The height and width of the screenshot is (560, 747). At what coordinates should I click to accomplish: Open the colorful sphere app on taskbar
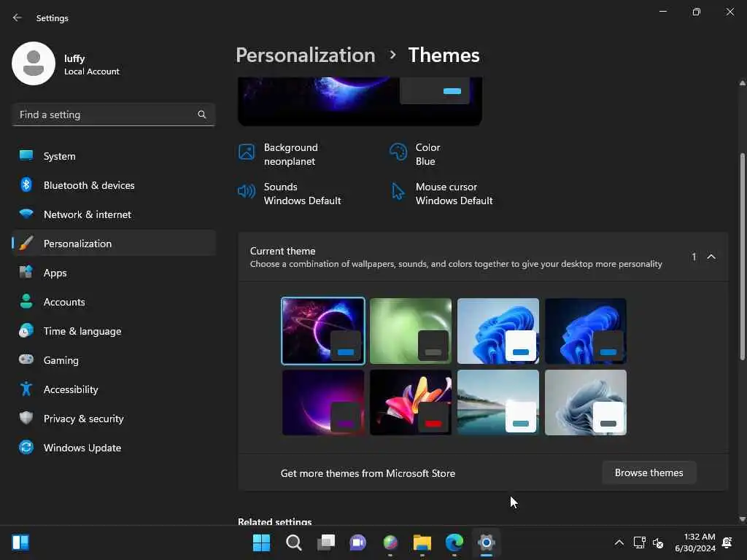[390, 542]
